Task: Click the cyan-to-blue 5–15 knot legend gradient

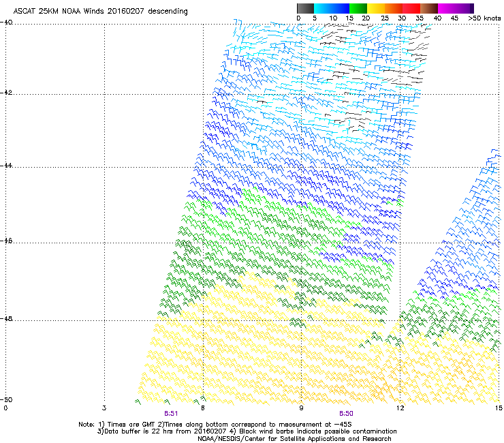Action: (332, 8)
